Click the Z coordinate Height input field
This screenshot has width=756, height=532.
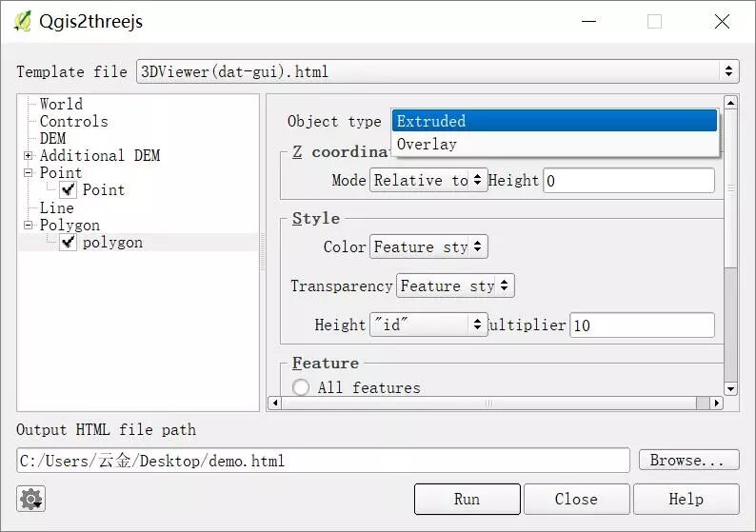pyautogui.click(x=628, y=181)
